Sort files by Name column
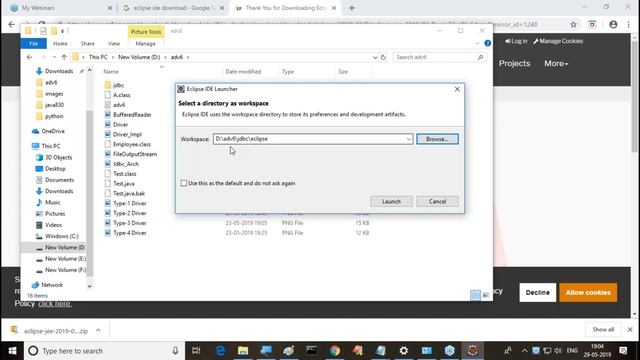 (x=111, y=71)
